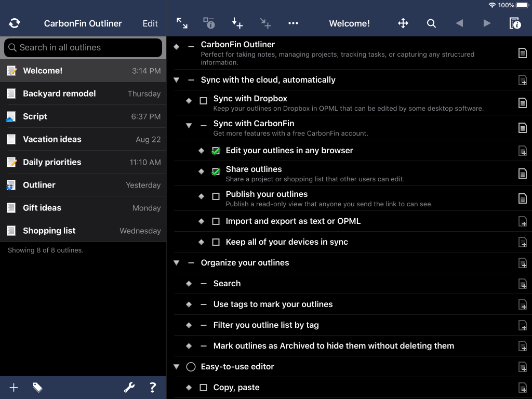Tap the sync refresh icon

click(x=14, y=23)
